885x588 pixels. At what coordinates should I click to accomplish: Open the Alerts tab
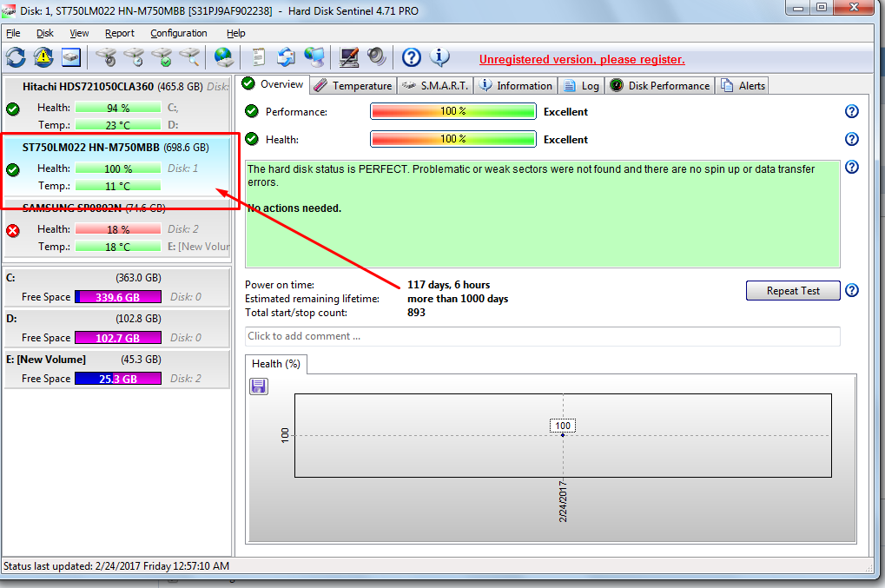point(743,86)
